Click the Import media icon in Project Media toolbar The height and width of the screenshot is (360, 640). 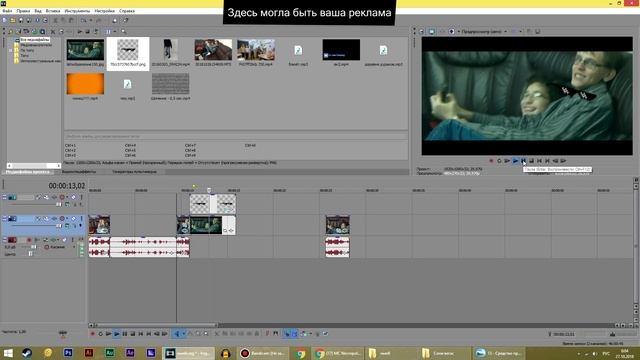(x=11, y=31)
